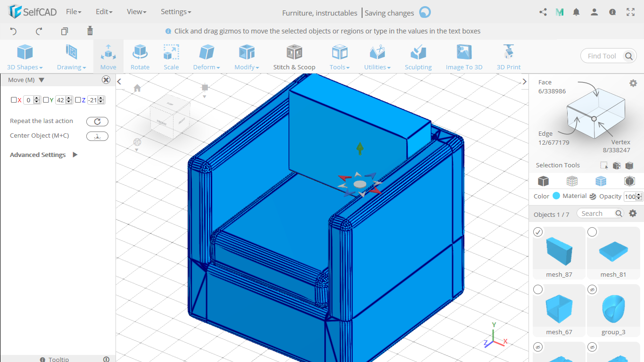This screenshot has width=644, height=362.
Task: Click the Y value field showing 42
Action: [x=60, y=100]
